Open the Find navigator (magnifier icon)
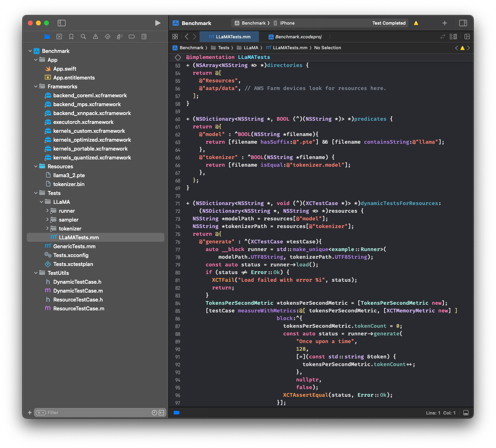The width and height of the screenshot is (496, 448). tap(83, 36)
